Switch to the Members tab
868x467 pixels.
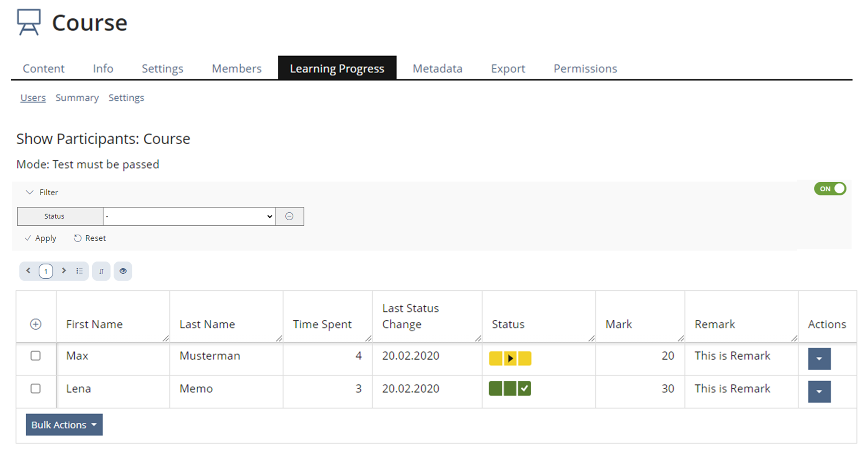(x=237, y=68)
